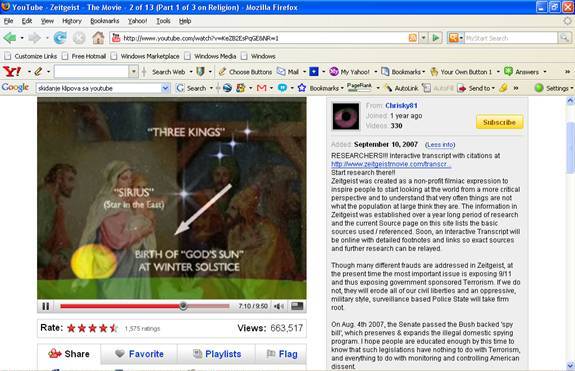Open the Tools menu

pos(163,21)
